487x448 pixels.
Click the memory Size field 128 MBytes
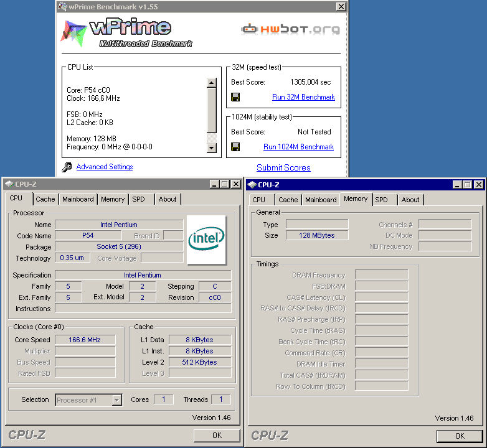click(x=317, y=235)
